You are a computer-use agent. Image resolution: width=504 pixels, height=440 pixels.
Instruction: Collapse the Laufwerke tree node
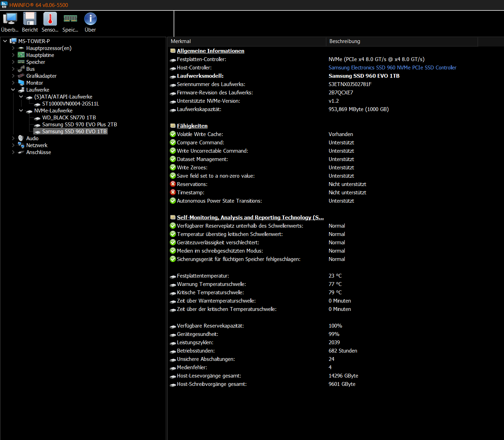pos(13,90)
